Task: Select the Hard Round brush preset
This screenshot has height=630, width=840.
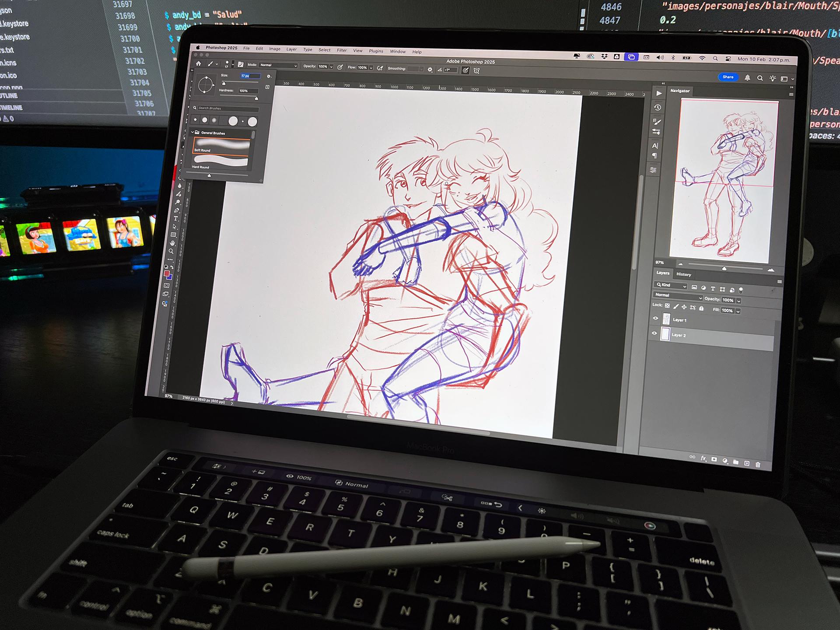Action: pyautogui.click(x=220, y=162)
